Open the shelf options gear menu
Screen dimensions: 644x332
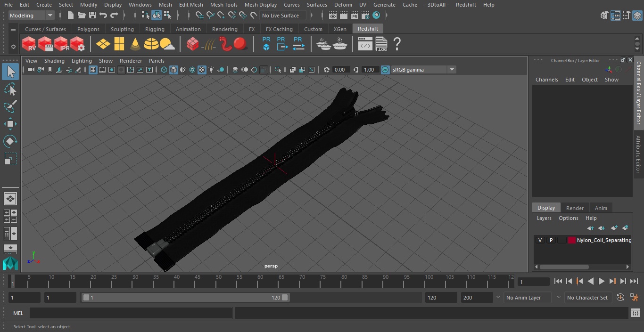tap(13, 46)
